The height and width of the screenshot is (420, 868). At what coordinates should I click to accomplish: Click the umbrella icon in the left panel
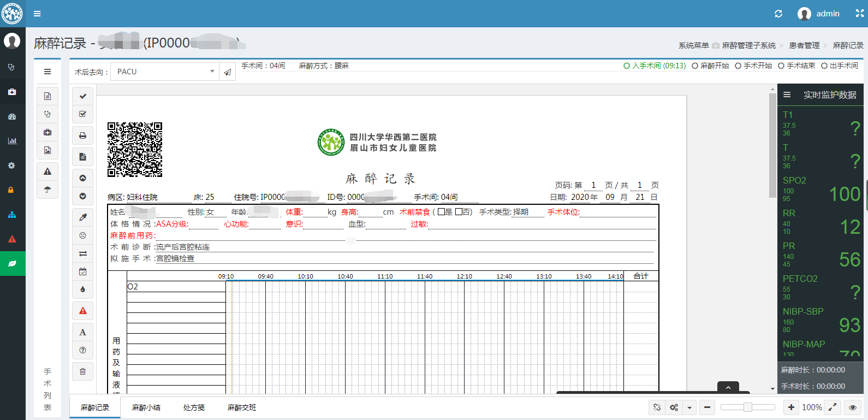coord(47,190)
